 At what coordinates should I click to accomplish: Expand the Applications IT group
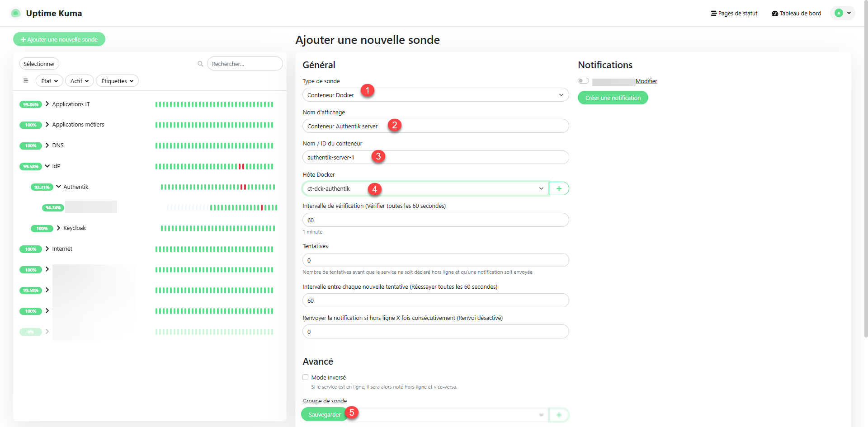[x=47, y=104]
